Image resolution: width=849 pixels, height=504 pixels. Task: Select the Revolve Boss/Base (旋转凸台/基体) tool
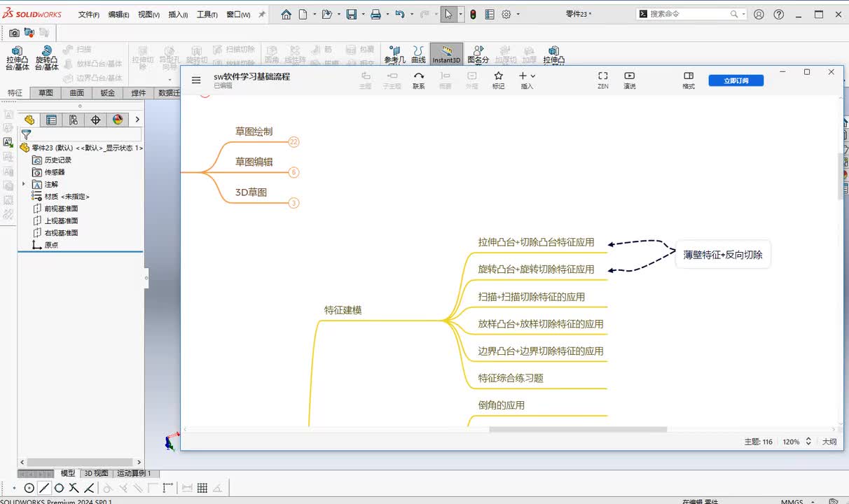(46, 57)
